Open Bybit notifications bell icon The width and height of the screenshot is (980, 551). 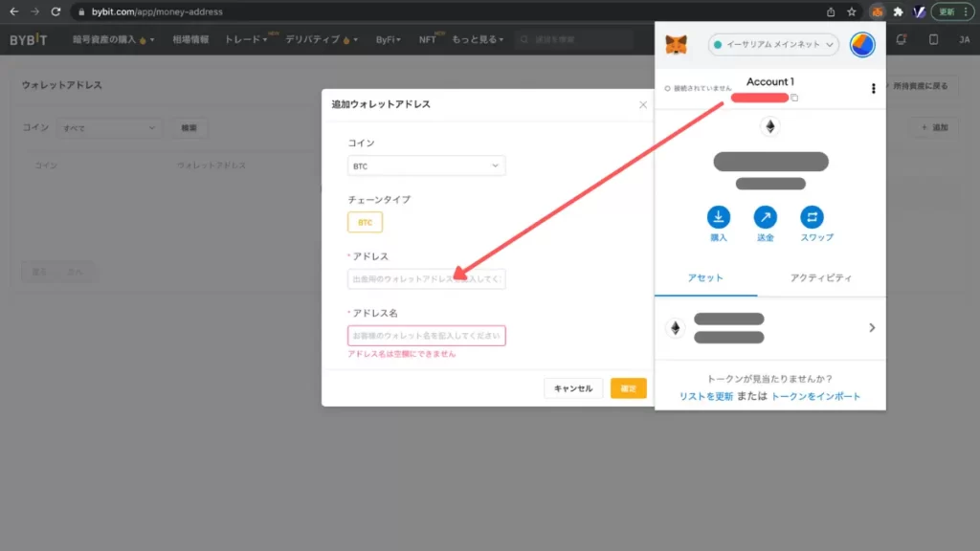point(902,39)
